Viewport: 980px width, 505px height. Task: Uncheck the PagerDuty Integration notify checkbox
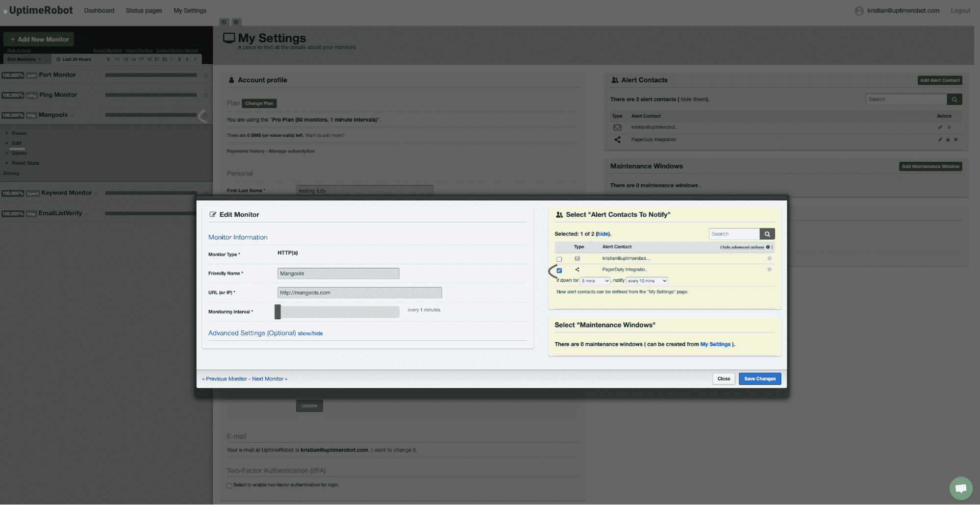[x=559, y=270]
